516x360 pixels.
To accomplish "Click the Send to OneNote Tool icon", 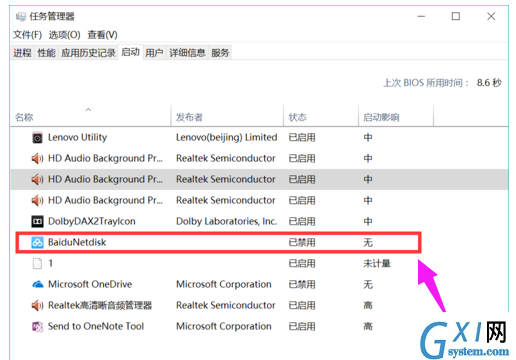I will point(37,326).
